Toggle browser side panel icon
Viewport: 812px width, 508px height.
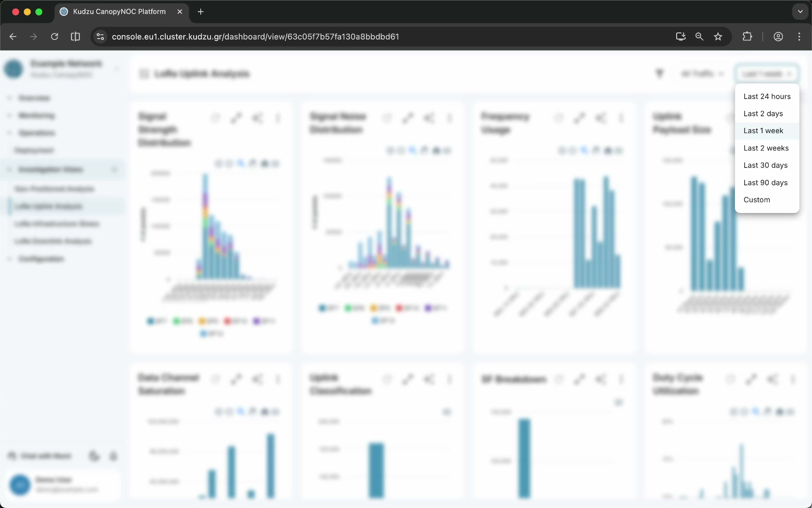(x=75, y=37)
